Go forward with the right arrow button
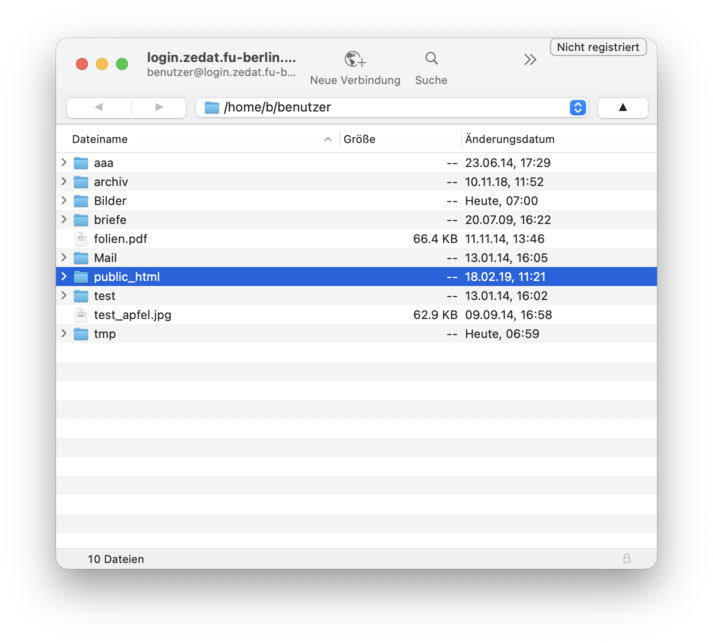This screenshot has height=643, width=713. pyautogui.click(x=158, y=108)
